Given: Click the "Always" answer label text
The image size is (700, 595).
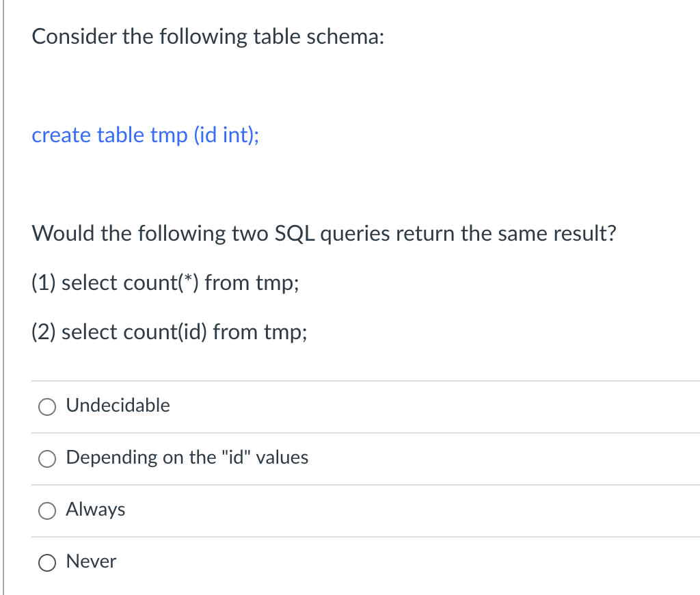Looking at the screenshot, I should tap(96, 510).
